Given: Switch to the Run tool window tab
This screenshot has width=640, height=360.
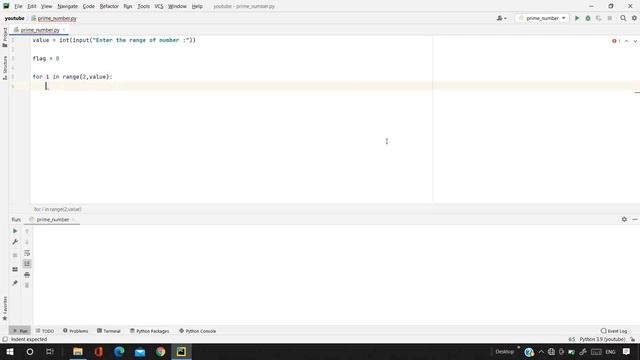Looking at the screenshot, I should point(20,331).
